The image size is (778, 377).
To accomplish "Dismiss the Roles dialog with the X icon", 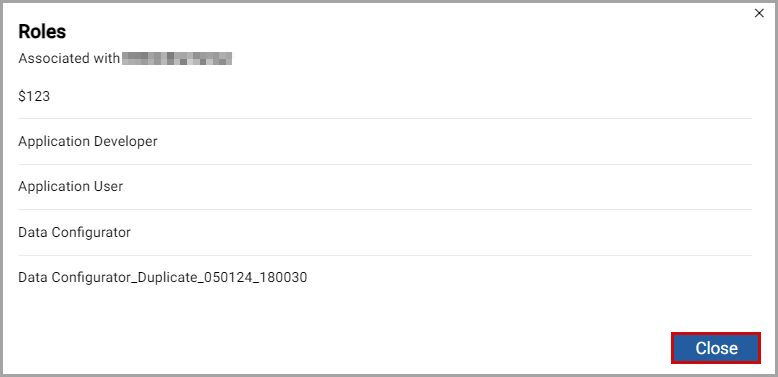I will (759, 13).
